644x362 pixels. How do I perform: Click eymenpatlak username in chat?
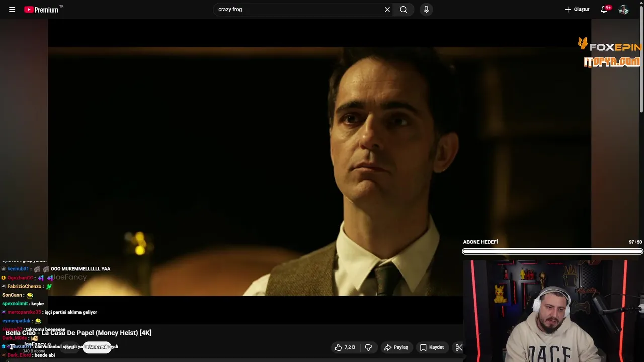click(x=16, y=321)
